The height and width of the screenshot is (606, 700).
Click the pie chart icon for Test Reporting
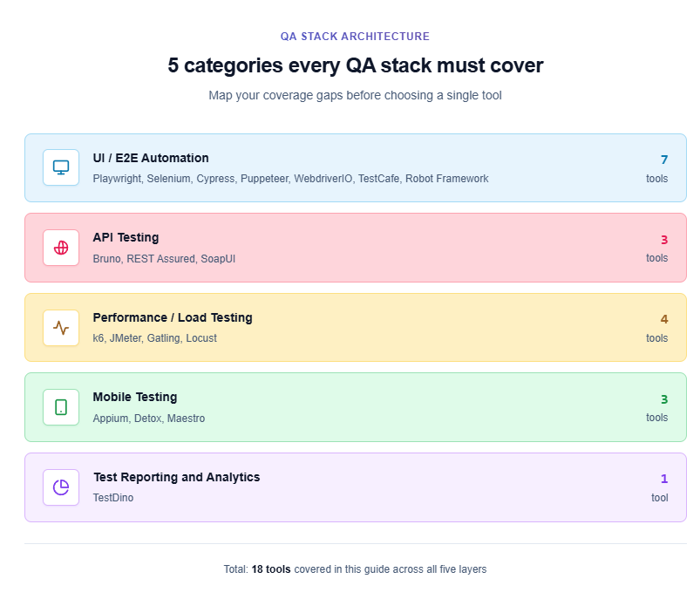tap(61, 487)
